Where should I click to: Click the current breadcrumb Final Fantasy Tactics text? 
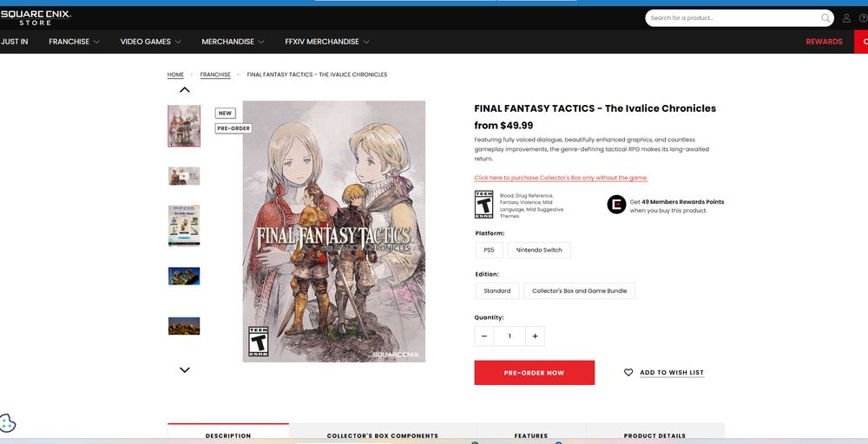[317, 75]
